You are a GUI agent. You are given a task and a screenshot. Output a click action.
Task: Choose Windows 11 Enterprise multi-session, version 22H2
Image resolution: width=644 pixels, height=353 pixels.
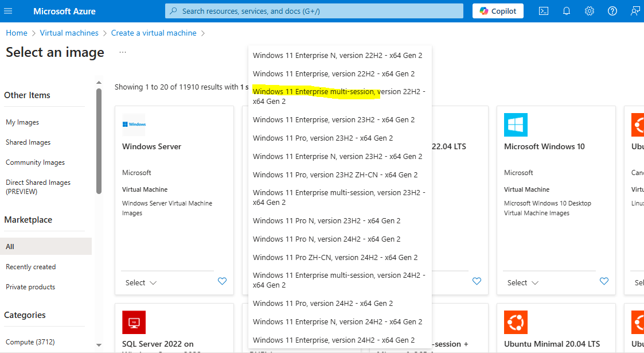point(339,96)
